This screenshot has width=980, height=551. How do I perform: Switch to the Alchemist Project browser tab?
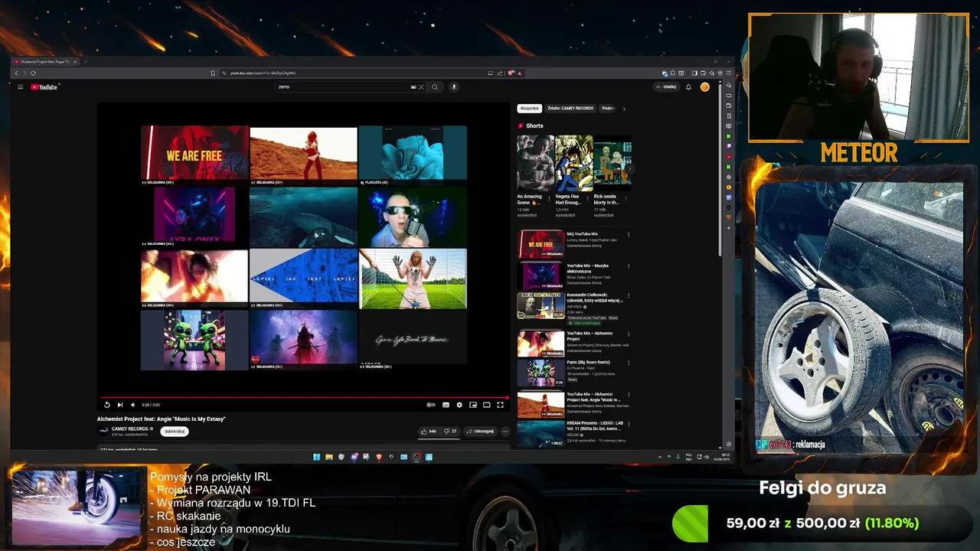(44, 61)
